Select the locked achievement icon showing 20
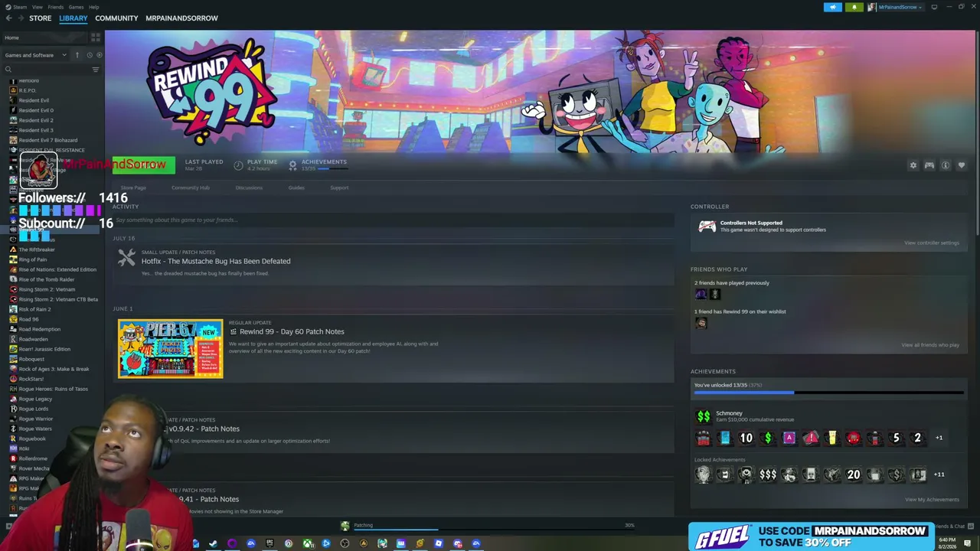The width and height of the screenshot is (980, 551). tap(853, 474)
